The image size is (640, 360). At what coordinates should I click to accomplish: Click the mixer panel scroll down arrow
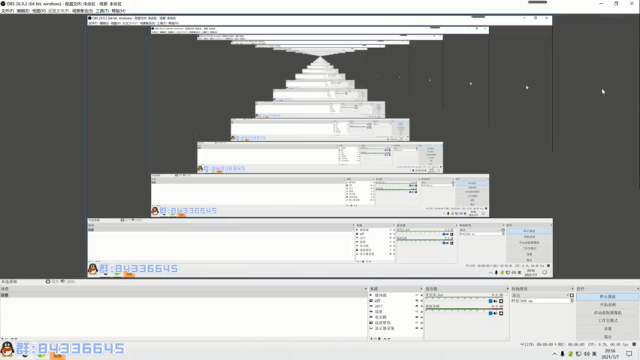click(507, 338)
